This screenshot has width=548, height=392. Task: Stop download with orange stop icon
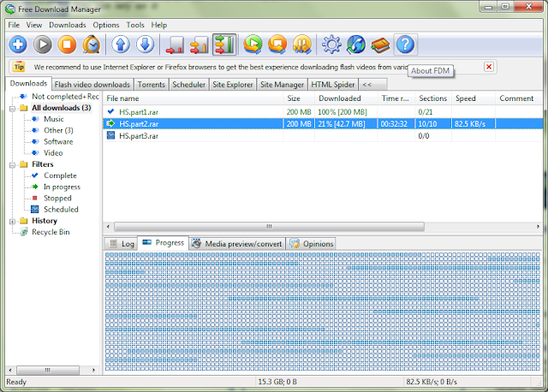[67, 45]
